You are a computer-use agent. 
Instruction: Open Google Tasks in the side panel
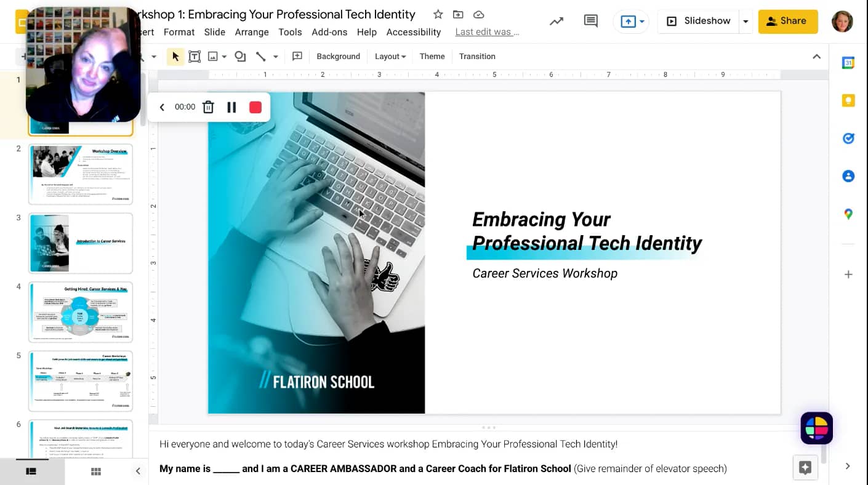[848, 138]
